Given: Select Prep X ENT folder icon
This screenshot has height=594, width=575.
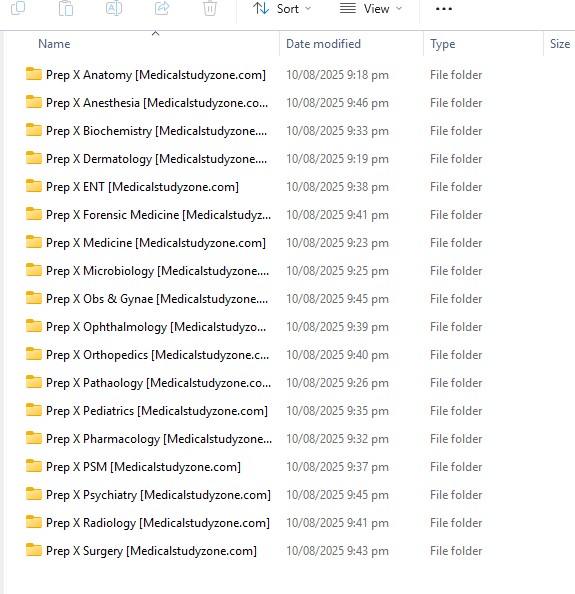Looking at the screenshot, I should (34, 186).
